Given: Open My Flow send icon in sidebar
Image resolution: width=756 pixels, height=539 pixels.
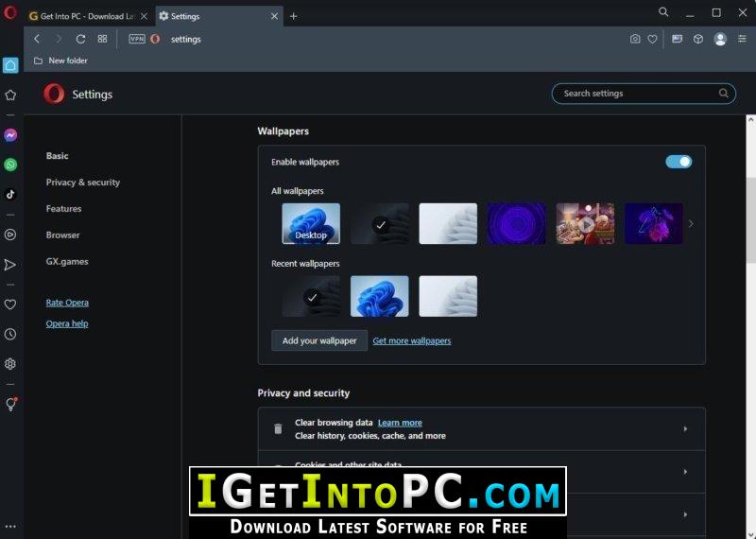Looking at the screenshot, I should pos(10,265).
